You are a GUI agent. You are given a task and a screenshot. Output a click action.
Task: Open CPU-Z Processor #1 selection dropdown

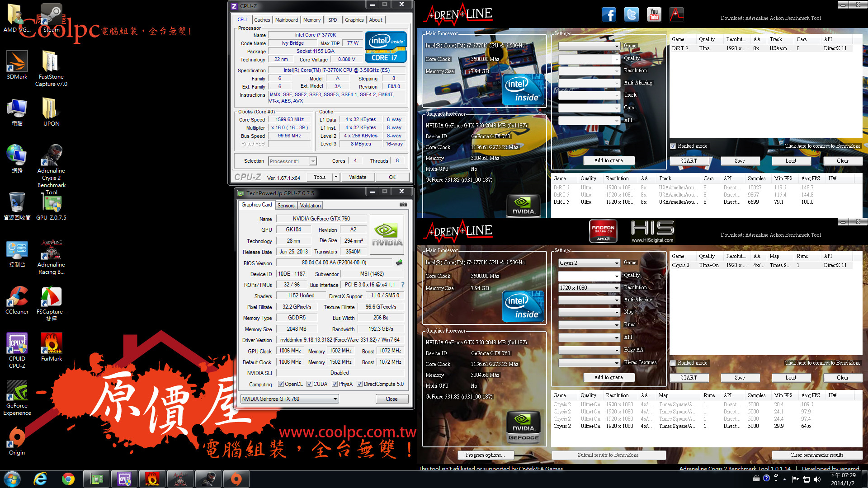pyautogui.click(x=292, y=161)
